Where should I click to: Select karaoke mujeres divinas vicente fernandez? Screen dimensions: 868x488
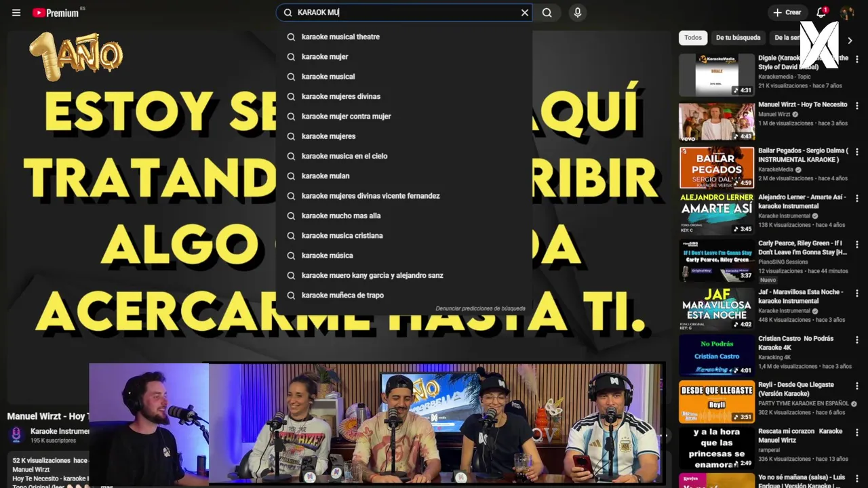pos(404,196)
